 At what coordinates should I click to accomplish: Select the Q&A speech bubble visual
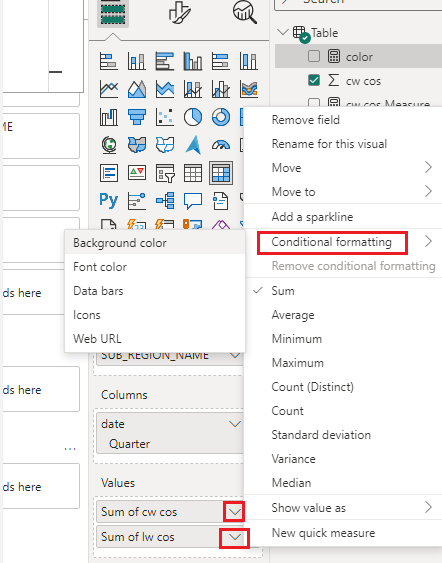pos(193,201)
